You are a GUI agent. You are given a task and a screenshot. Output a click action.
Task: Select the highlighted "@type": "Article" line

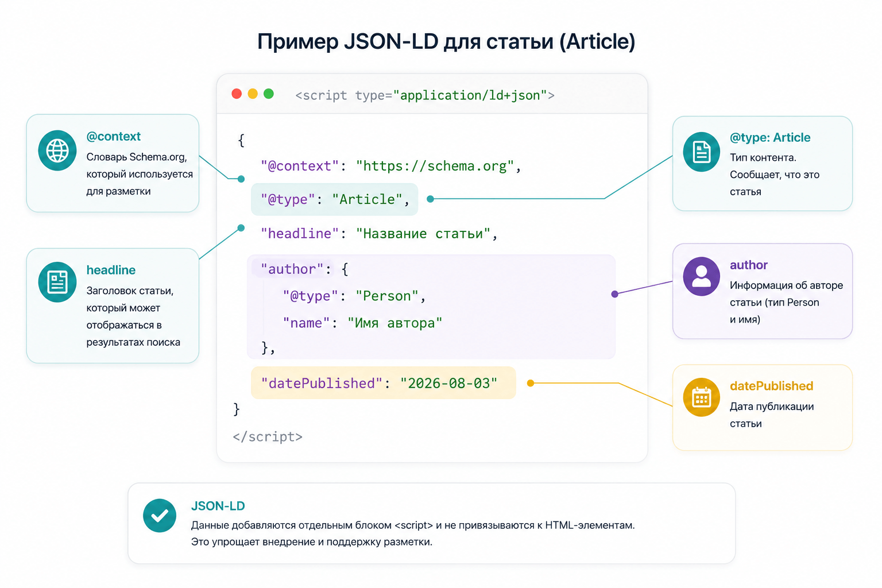tap(335, 199)
